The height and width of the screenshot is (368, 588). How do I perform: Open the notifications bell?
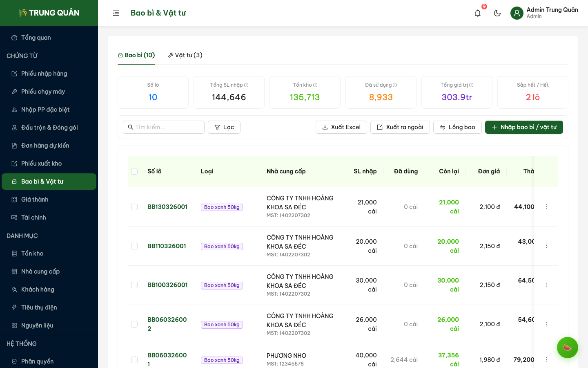coord(478,13)
